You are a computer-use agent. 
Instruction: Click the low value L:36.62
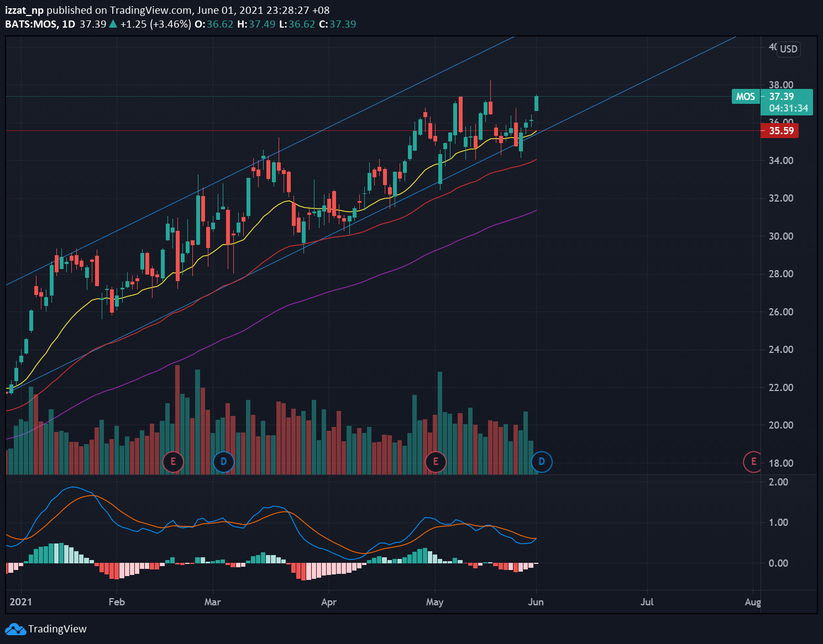point(297,24)
